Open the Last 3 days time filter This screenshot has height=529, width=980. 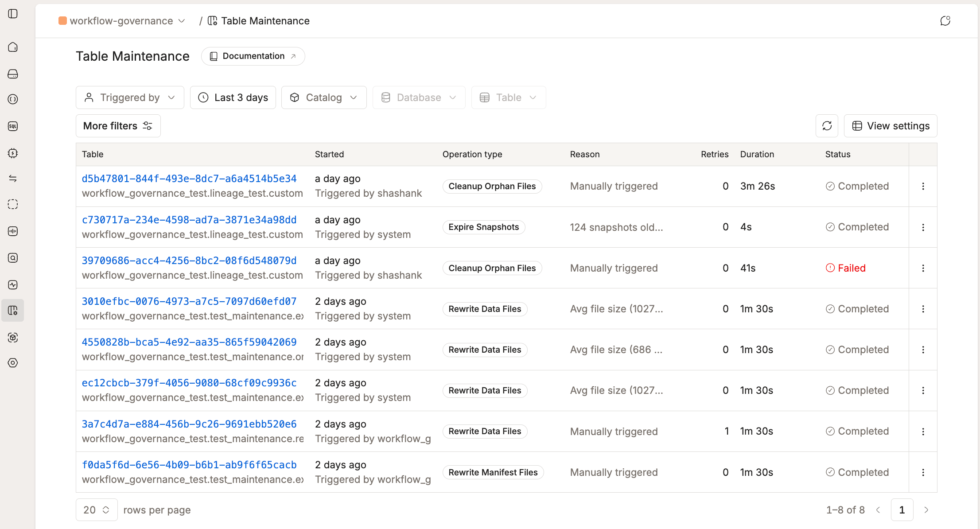point(233,97)
